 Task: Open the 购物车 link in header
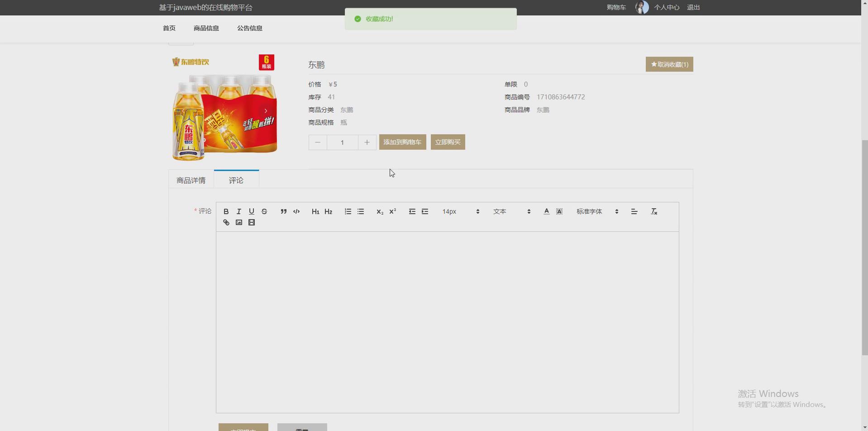pos(616,7)
